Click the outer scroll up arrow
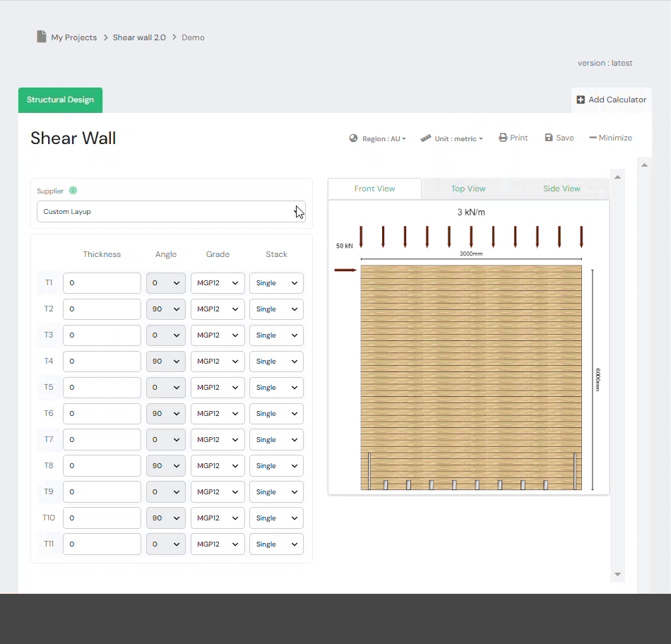671x644 pixels. coord(644,165)
